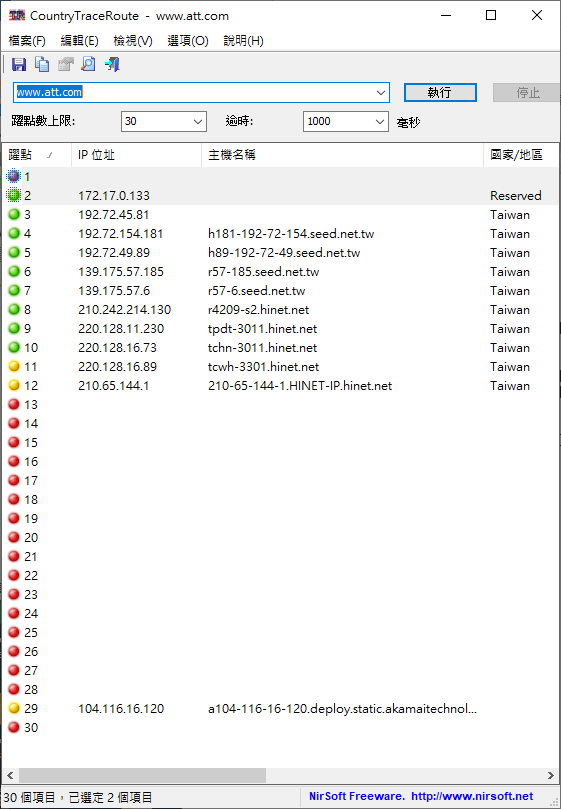Image resolution: width=561 pixels, height=809 pixels.
Task: Sort by the 躍點 column header
Action: coord(36,155)
